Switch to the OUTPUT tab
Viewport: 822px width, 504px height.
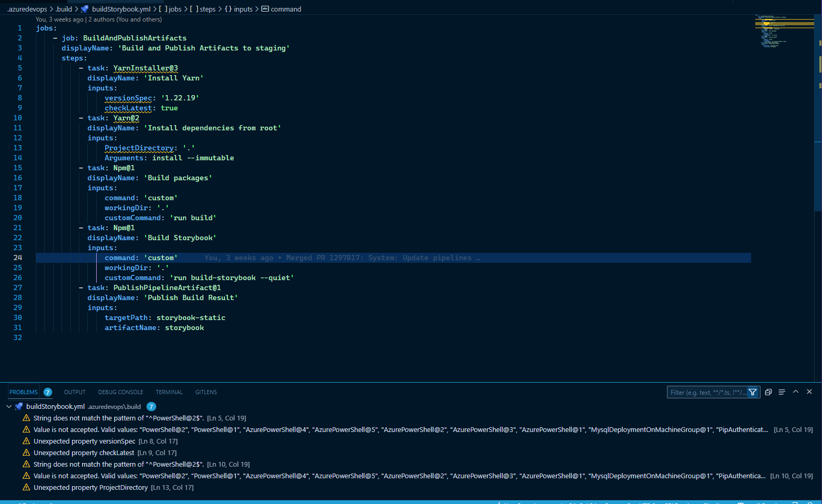click(x=74, y=392)
